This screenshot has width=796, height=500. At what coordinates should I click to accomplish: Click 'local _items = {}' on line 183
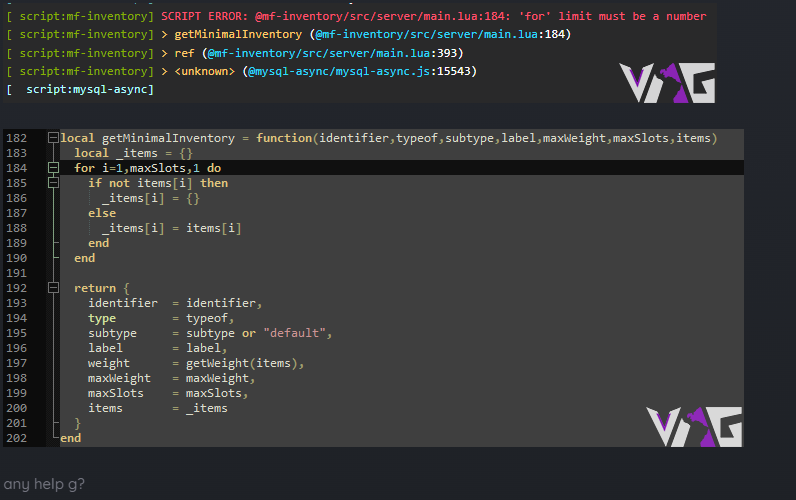[134, 153]
